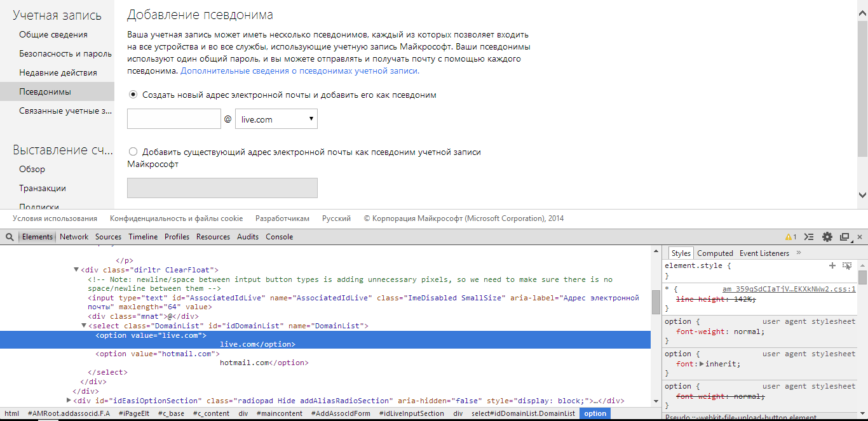868x421 pixels.
Task: Collapse the div dirltr ClearFloat node
Action: [x=77, y=270]
